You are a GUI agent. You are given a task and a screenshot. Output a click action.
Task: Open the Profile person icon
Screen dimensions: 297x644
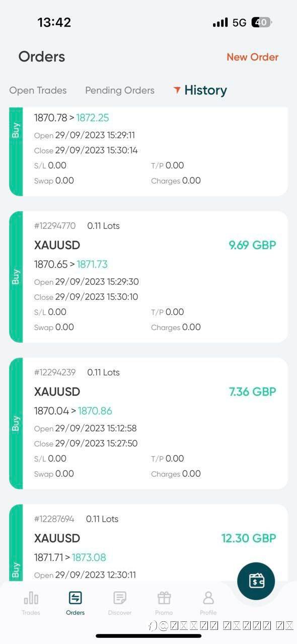pos(208,598)
